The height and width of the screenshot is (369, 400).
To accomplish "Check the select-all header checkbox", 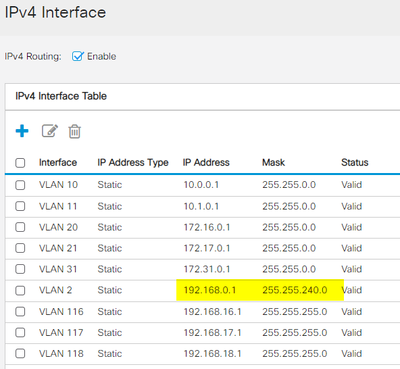I will click(x=20, y=163).
